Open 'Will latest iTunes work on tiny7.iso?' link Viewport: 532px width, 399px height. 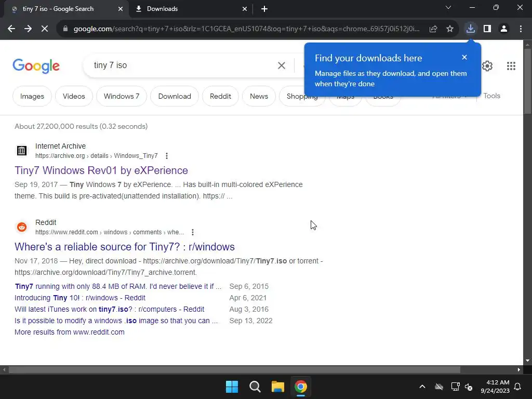(109, 310)
